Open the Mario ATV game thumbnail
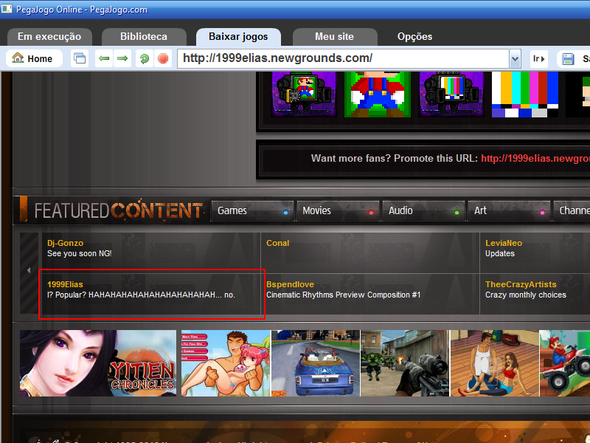The height and width of the screenshot is (443, 590). [564, 363]
